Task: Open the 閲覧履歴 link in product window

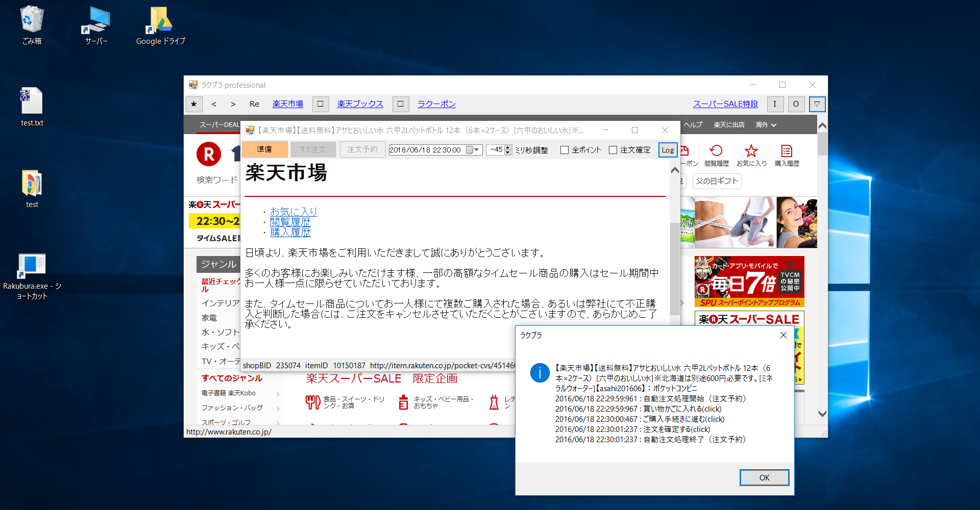Action: pos(290,222)
